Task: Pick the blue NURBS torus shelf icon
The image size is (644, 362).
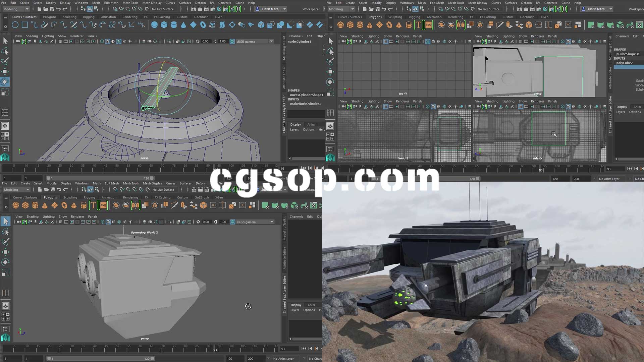Action: 203,25
